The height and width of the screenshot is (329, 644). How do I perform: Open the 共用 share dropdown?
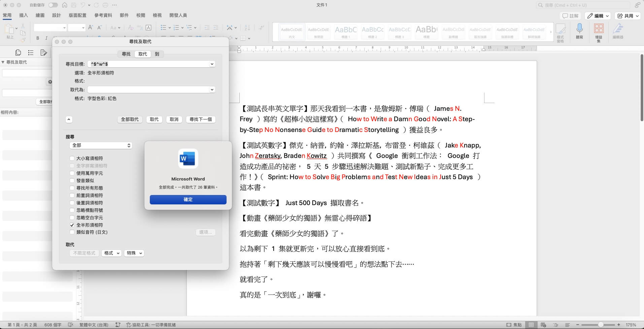tap(628, 16)
